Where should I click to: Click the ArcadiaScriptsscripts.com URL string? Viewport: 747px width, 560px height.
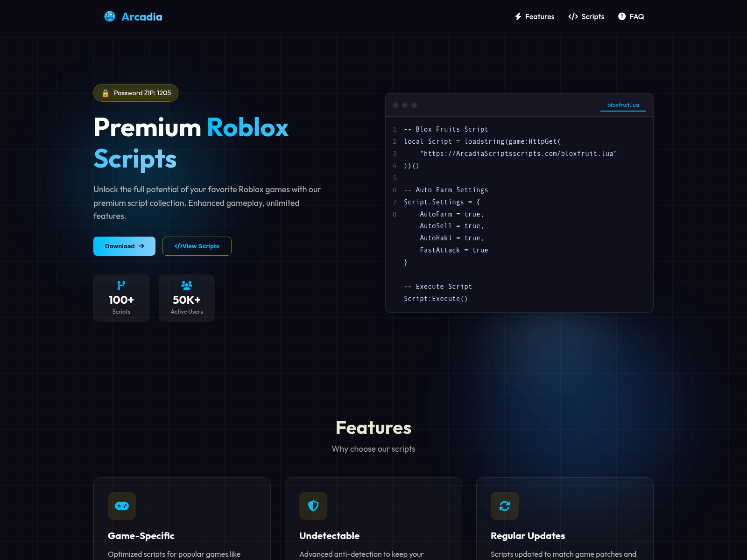coord(518,154)
